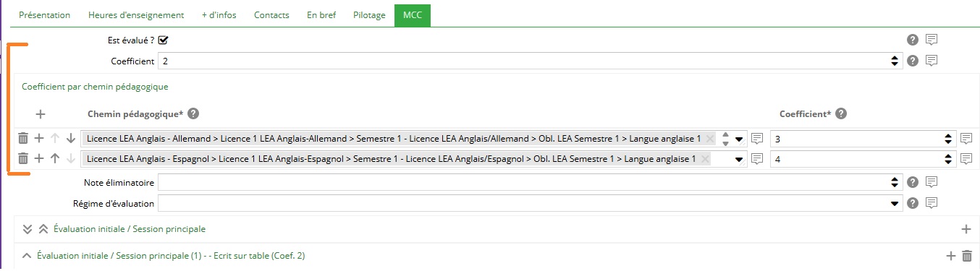Add a row using the header plus icon

(x=41, y=114)
